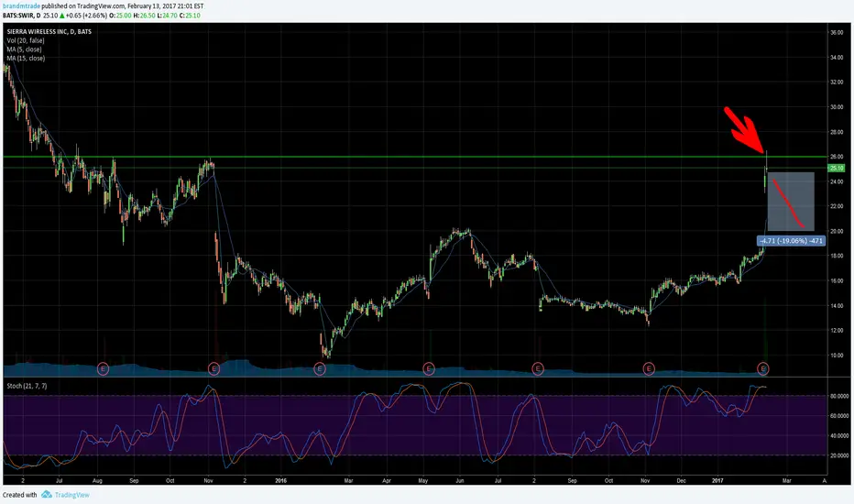The width and height of the screenshot is (854, 504).
Task: Click the 2016 year label on time axis
Action: click(x=280, y=480)
